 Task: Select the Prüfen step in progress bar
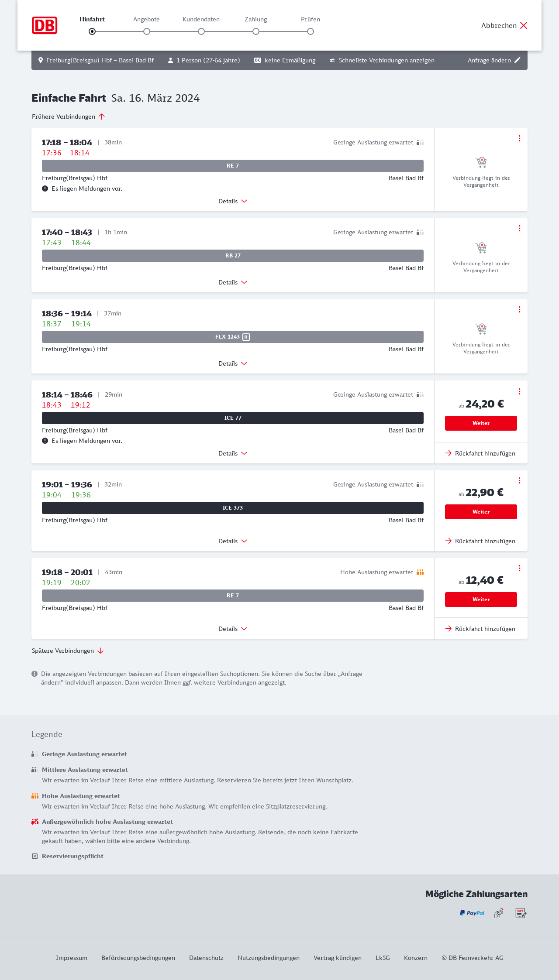(x=311, y=31)
